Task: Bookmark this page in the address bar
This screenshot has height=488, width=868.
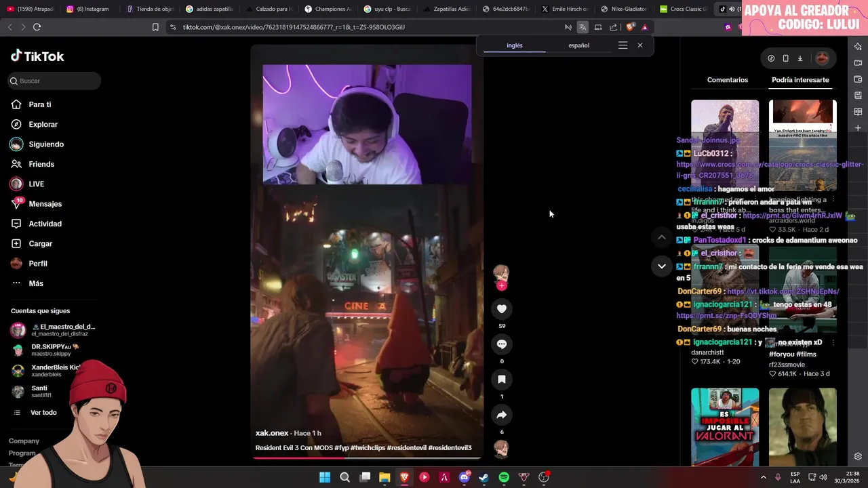Action: 155,27
